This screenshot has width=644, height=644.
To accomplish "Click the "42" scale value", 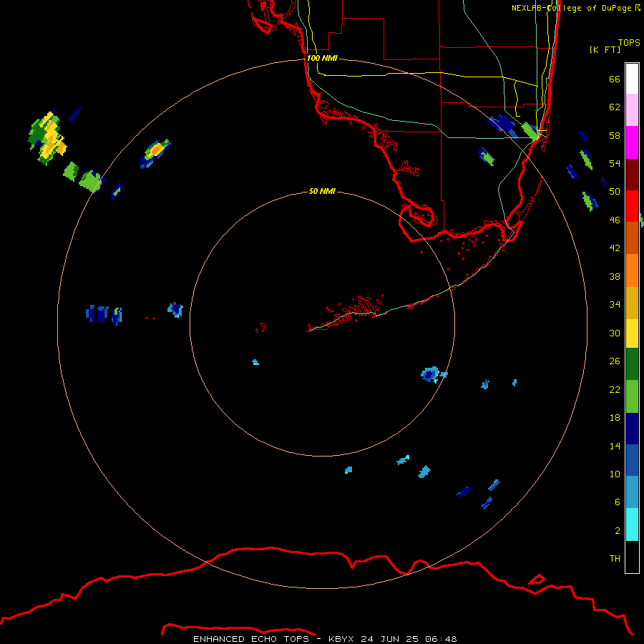I will click(x=615, y=248).
